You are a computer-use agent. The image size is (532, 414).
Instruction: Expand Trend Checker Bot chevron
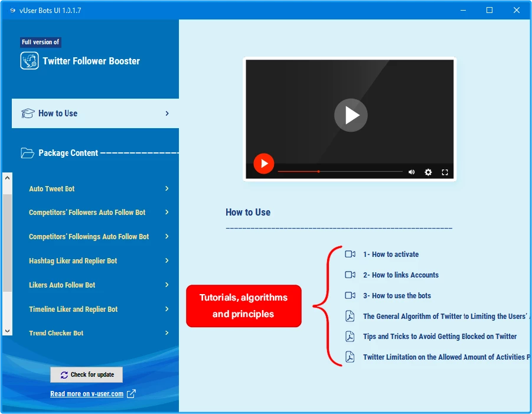tap(167, 333)
